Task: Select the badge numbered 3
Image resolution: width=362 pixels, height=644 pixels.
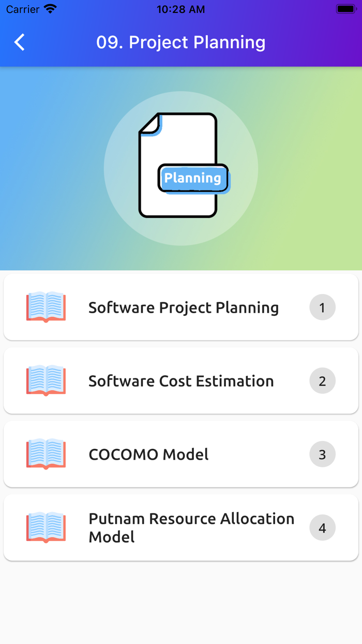Action: coord(322,454)
